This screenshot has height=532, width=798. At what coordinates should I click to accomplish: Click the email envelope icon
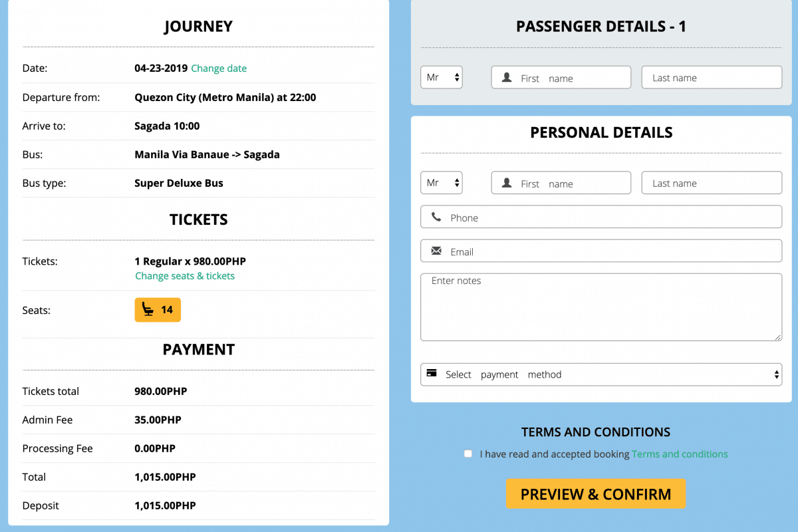click(436, 251)
